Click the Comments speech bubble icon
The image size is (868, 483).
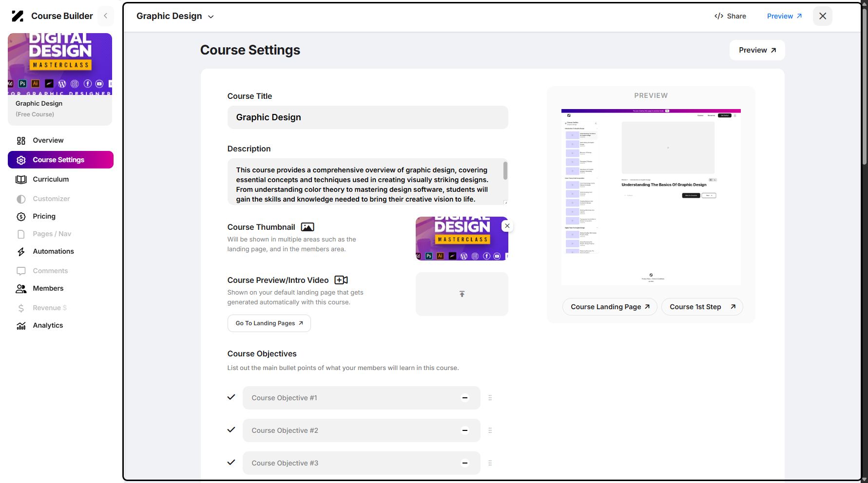[21, 271]
